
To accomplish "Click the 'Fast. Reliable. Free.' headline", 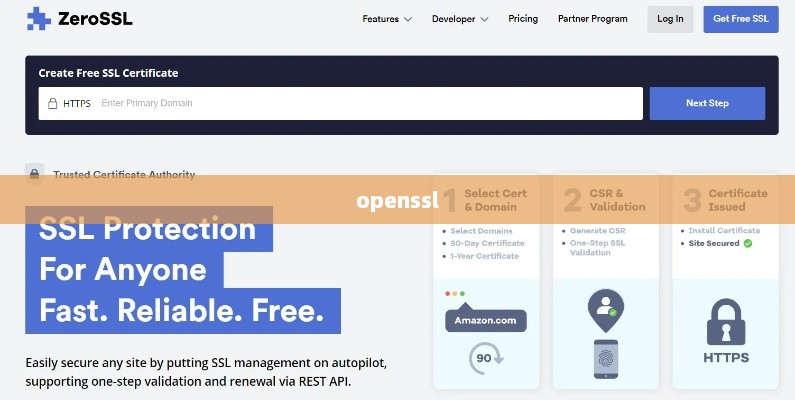I will 182,310.
